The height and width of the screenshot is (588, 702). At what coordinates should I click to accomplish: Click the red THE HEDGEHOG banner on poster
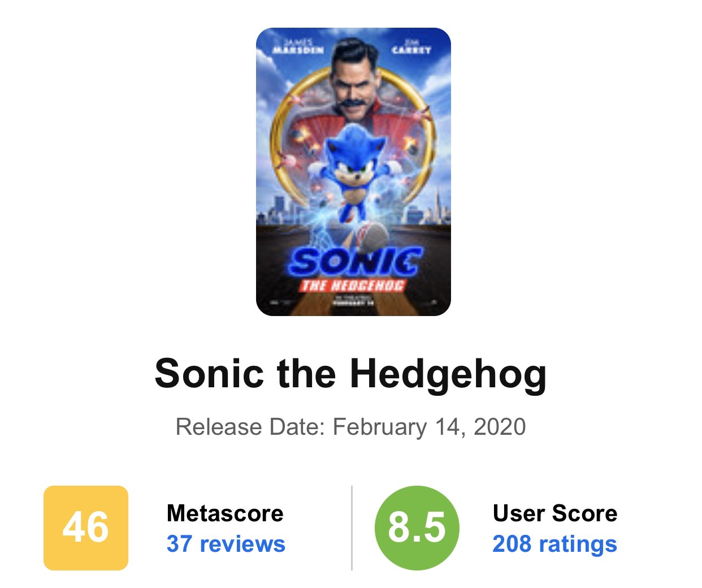[x=353, y=285]
